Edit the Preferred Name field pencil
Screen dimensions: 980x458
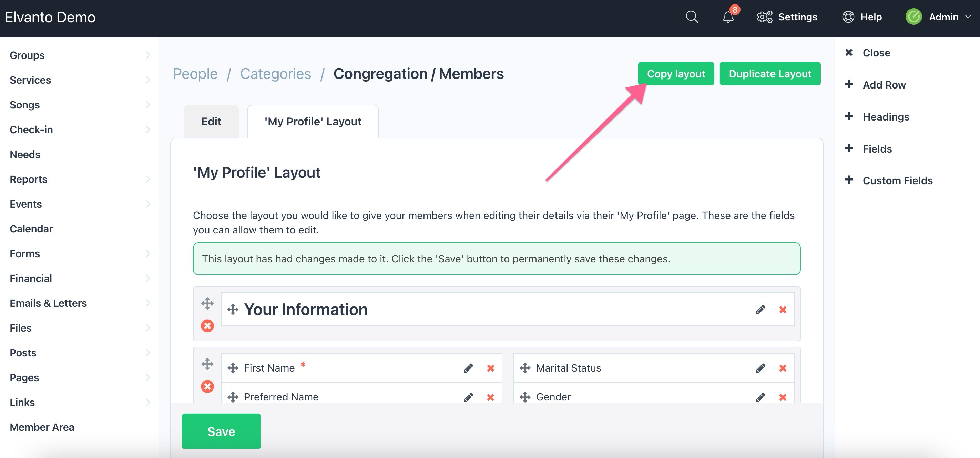(x=468, y=397)
